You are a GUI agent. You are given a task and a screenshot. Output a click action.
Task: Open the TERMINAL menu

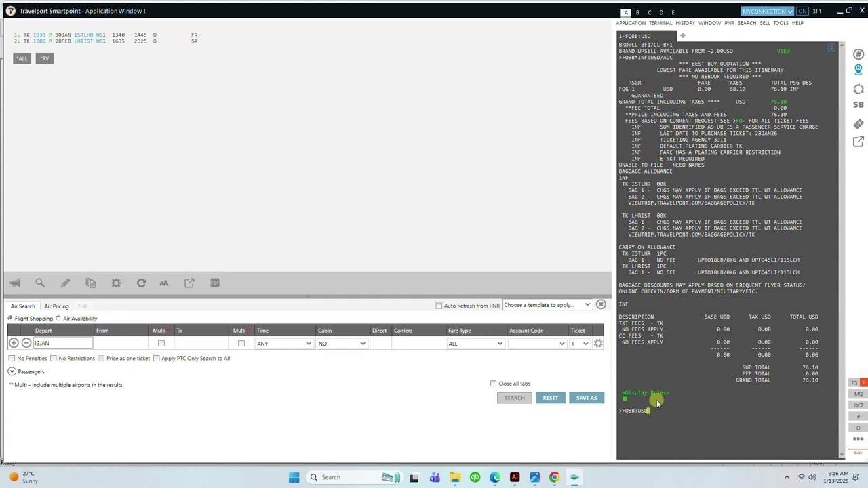coord(660,23)
